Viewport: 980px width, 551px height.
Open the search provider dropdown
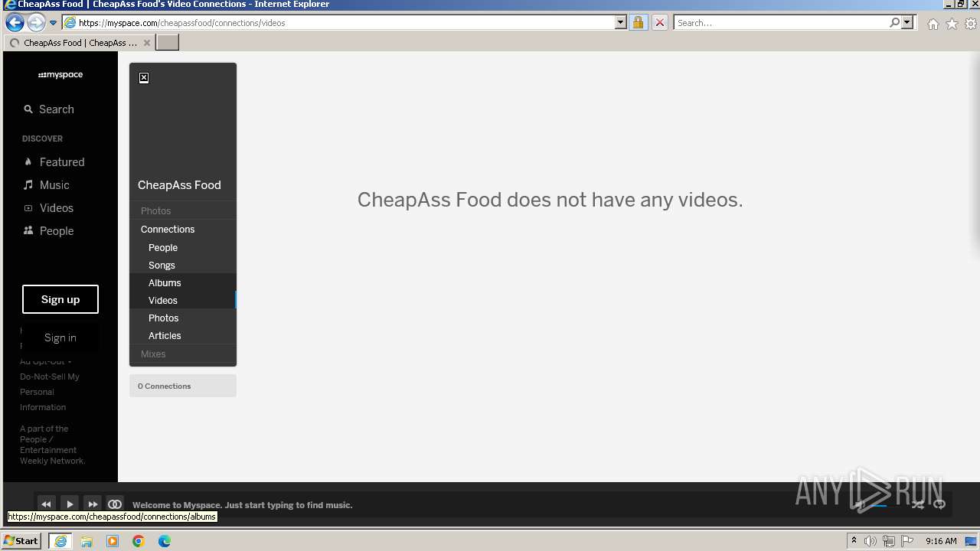tap(908, 22)
